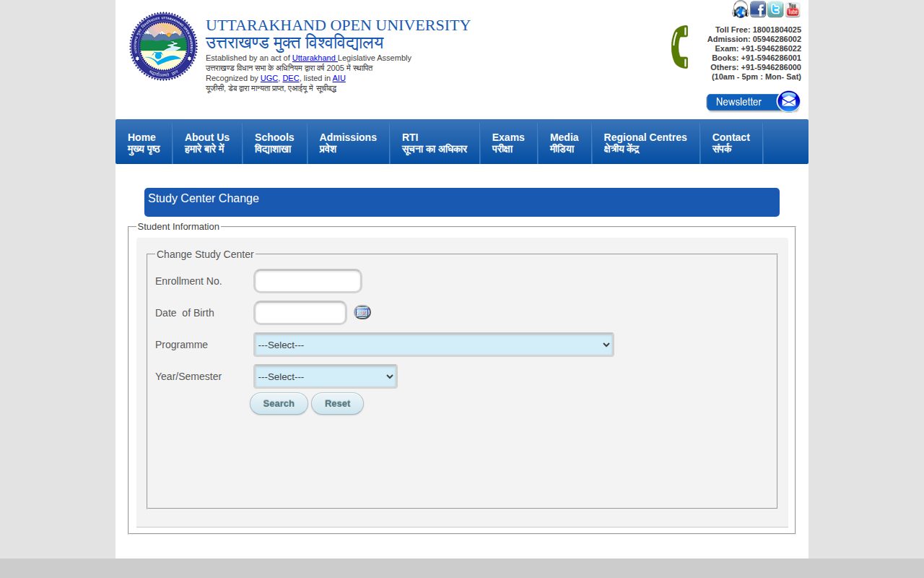This screenshot has height=578, width=924.
Task: Follow the Uttarakhand hyperlink
Action: (x=314, y=58)
